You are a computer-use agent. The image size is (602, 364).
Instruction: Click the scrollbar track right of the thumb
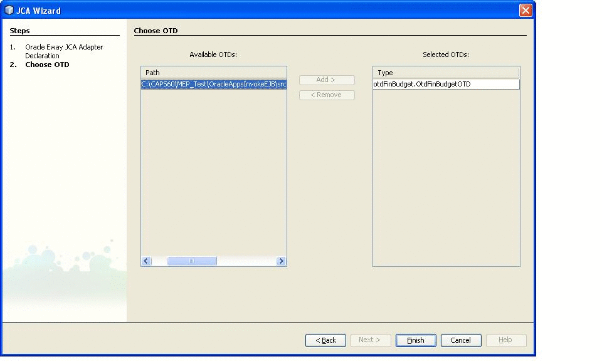pyautogui.click(x=246, y=261)
